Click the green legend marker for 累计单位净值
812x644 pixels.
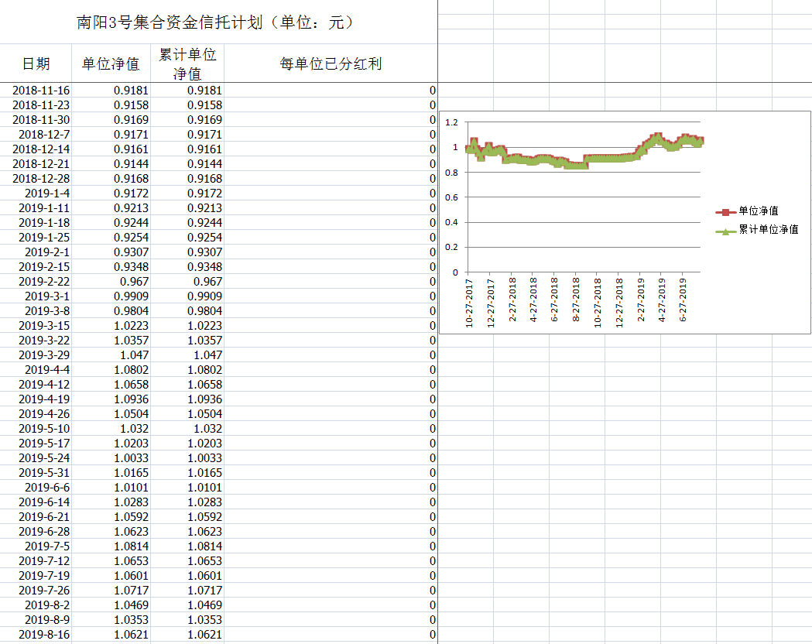[725, 232]
